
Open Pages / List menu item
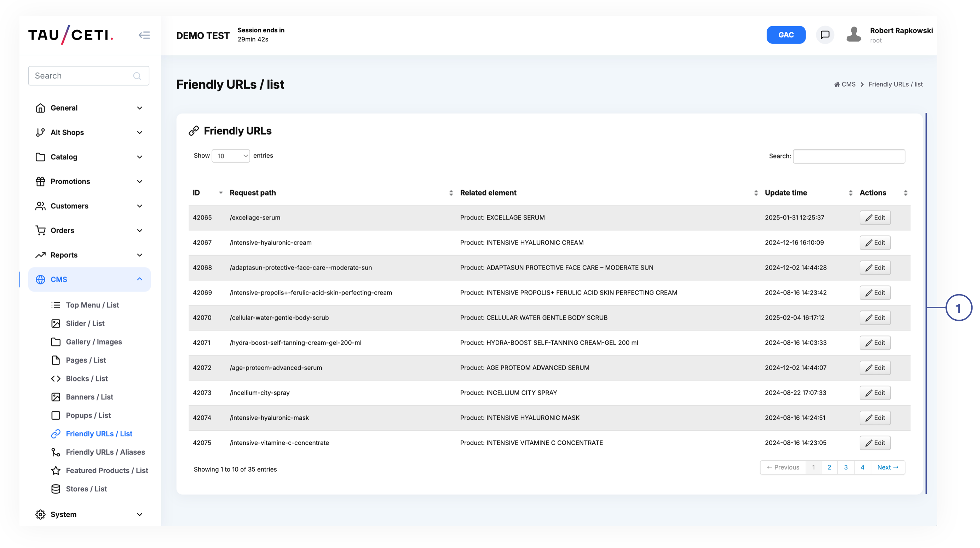coord(86,360)
